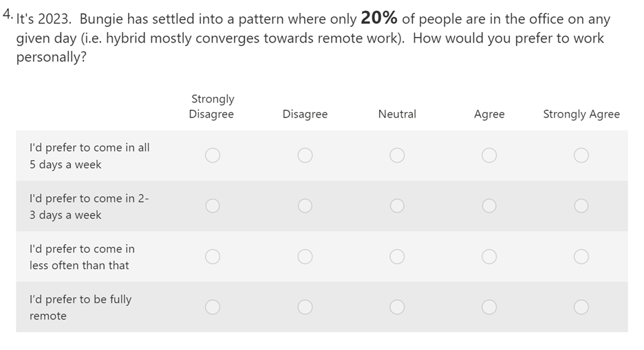Mark Neutral for coming in less often

[x=397, y=256]
